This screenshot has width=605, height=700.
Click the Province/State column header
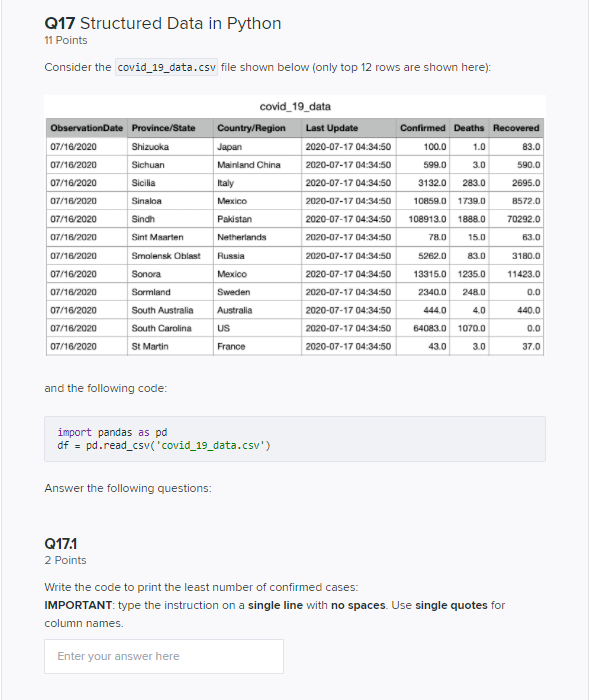point(170,128)
